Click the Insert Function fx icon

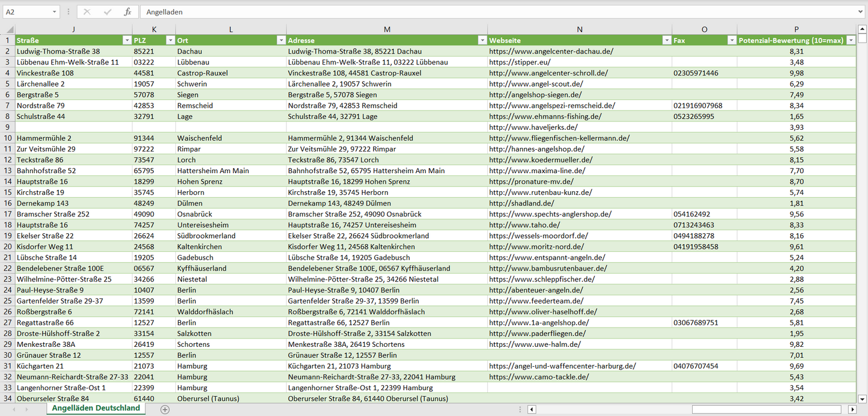127,12
